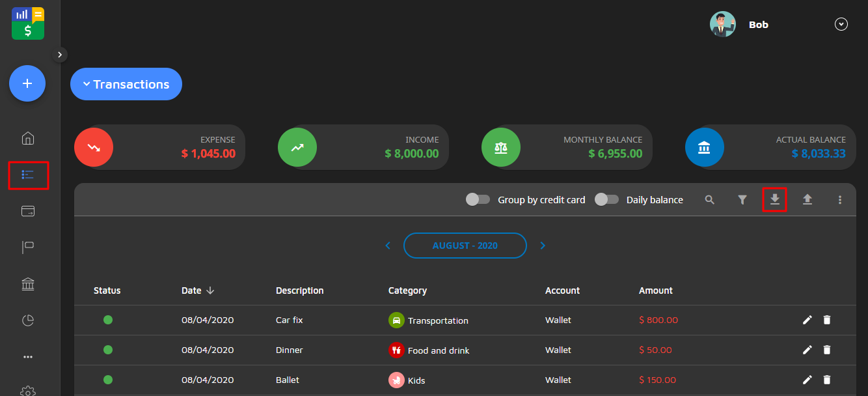Click Bob's profile avatar
The height and width of the screenshot is (396, 868).
[x=723, y=24]
